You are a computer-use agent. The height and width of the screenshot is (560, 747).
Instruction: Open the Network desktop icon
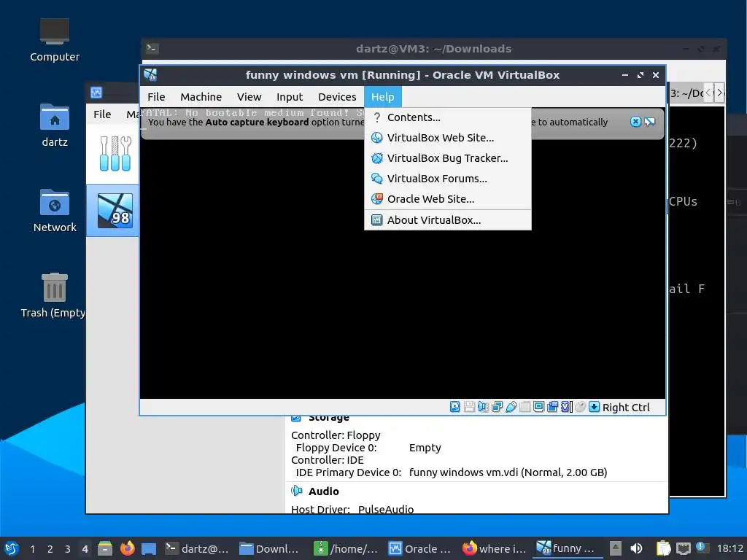point(54,203)
